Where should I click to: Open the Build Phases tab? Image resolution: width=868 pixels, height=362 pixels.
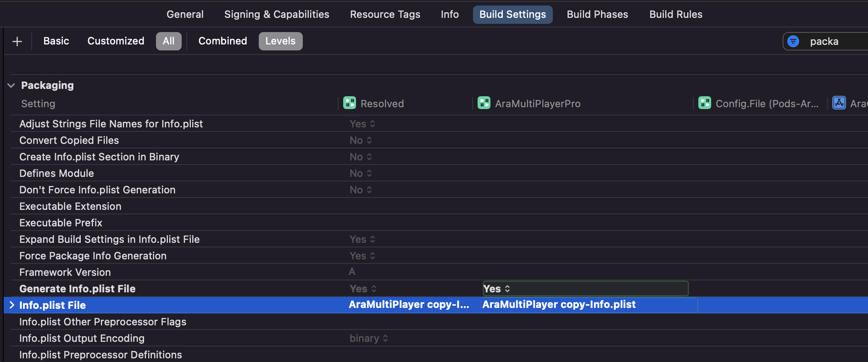pos(597,14)
